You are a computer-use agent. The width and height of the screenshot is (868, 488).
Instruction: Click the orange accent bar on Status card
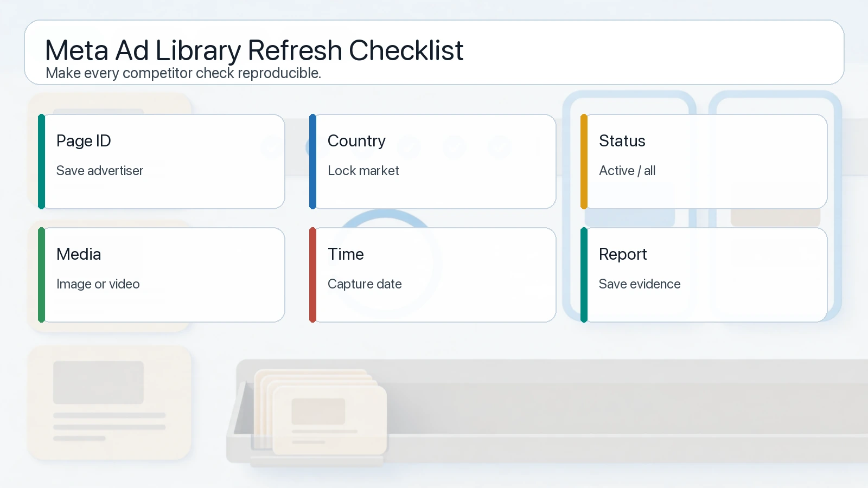pos(584,162)
